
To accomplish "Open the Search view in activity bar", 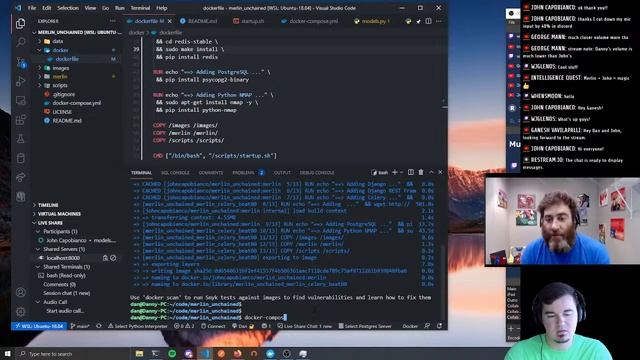I will click(x=20, y=42).
